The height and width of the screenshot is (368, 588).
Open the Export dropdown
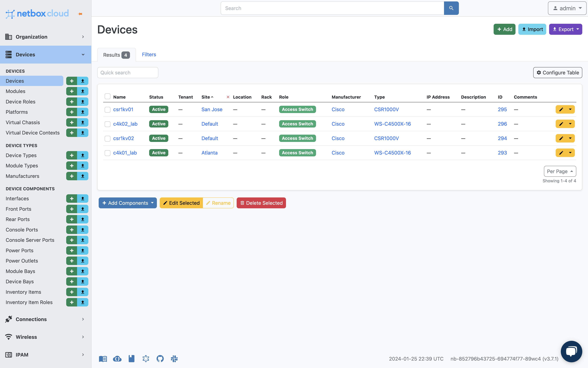point(565,29)
